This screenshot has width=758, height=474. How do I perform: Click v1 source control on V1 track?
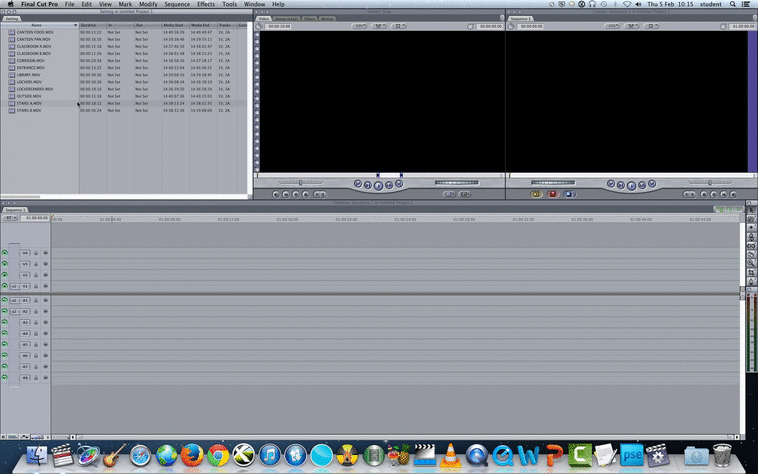click(x=14, y=286)
